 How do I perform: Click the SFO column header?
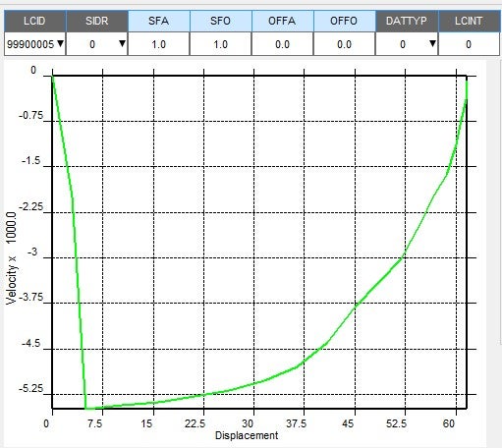coord(221,21)
